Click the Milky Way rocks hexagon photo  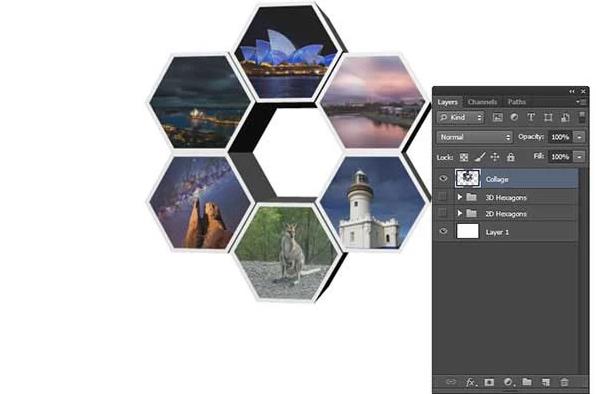click(x=200, y=203)
